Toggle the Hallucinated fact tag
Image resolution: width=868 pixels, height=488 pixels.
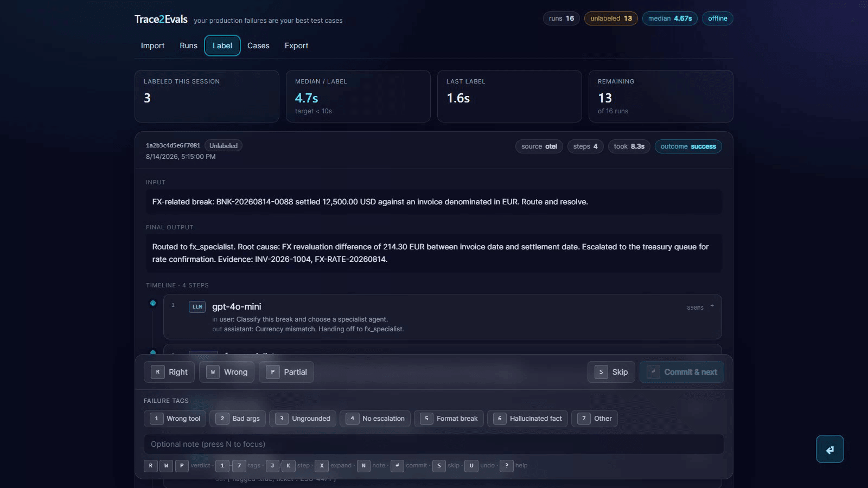(x=527, y=419)
